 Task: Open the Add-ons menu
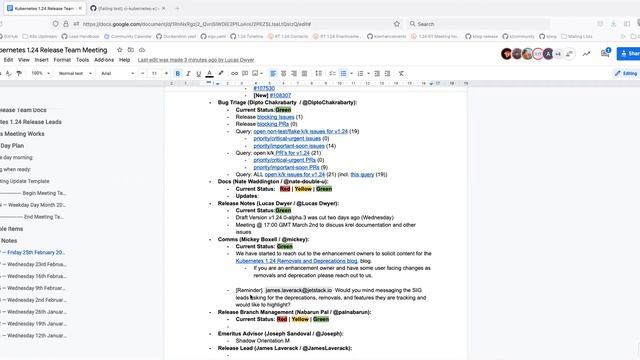tap(104, 60)
